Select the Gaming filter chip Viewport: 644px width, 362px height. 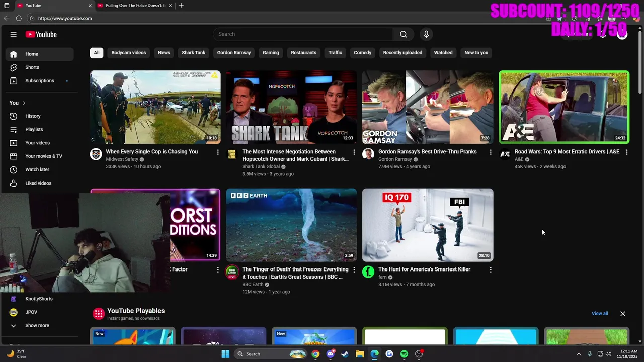pyautogui.click(x=271, y=53)
